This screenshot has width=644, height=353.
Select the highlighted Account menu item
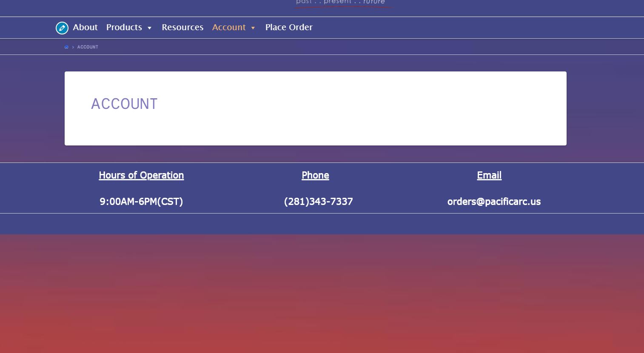229,27
